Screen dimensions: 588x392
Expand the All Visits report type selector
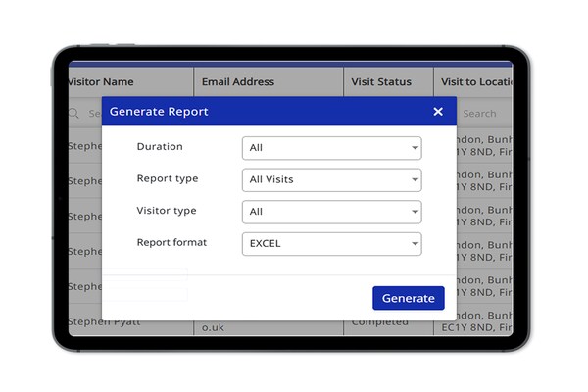[330, 180]
